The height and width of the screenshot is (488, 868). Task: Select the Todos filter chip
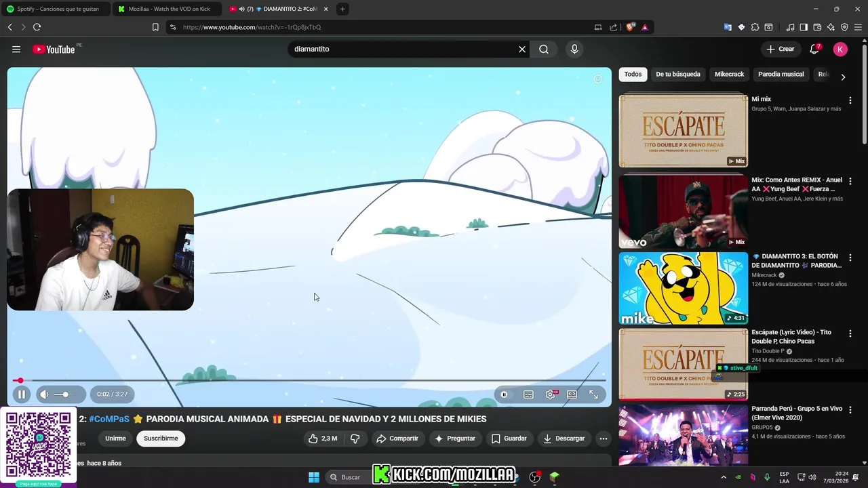(633, 75)
